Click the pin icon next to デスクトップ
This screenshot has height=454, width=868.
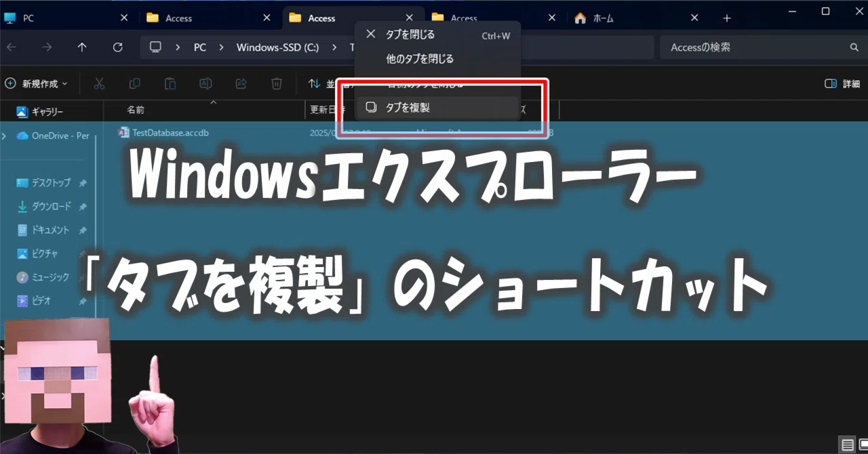(83, 183)
